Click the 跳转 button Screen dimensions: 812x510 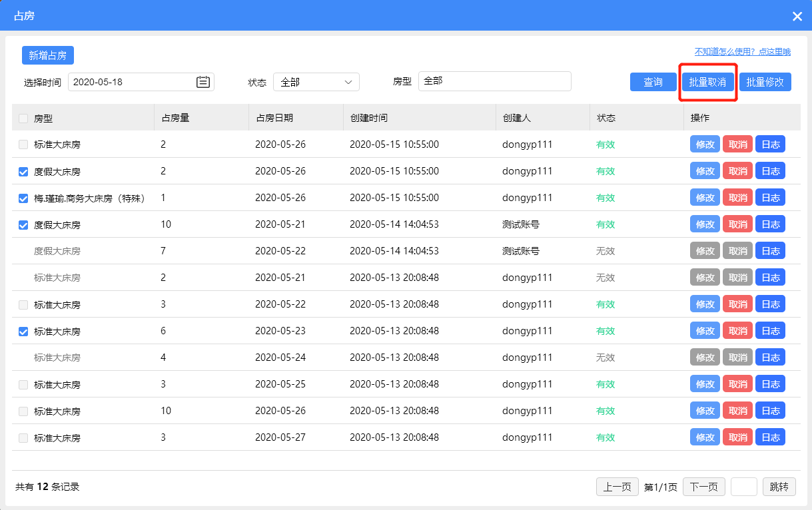[779, 487]
